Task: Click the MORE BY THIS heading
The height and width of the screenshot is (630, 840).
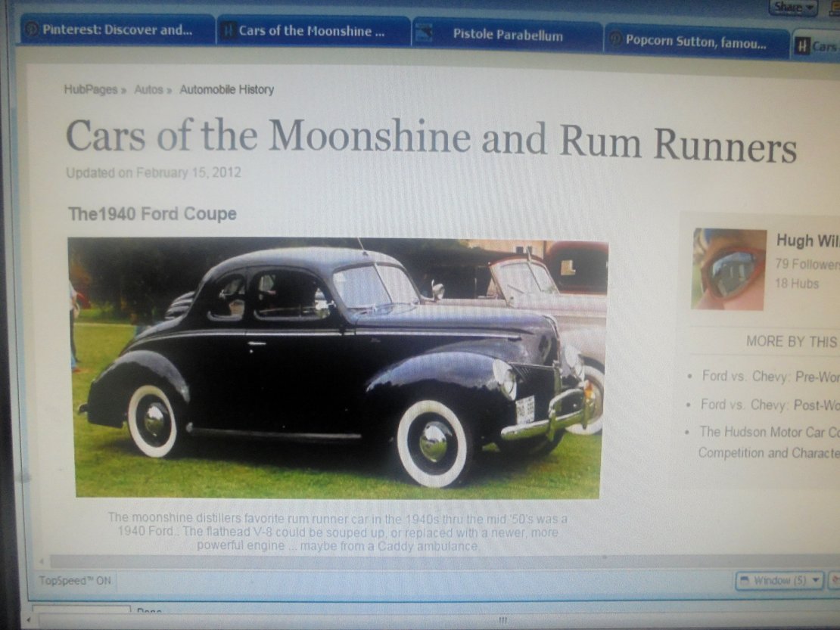Action: pos(793,342)
